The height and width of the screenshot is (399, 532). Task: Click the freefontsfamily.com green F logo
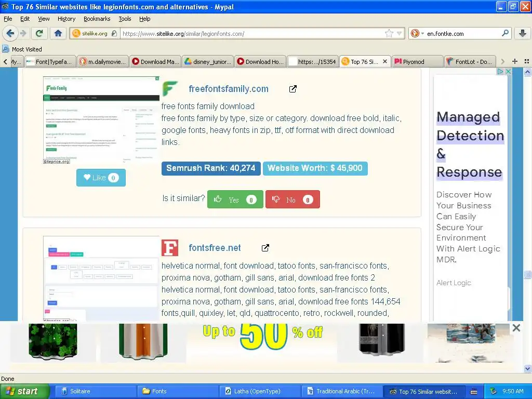[x=170, y=88]
